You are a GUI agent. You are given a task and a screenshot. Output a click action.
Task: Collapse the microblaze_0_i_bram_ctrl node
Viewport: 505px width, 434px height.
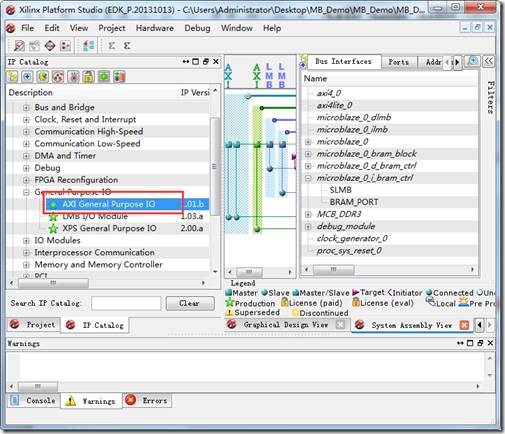pyautogui.click(x=308, y=178)
